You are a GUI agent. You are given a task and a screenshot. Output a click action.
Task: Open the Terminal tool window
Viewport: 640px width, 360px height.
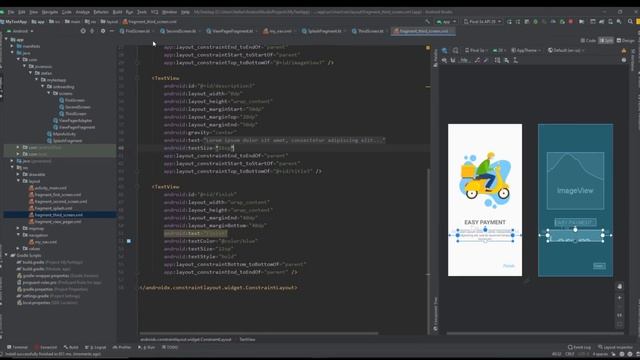(17, 347)
